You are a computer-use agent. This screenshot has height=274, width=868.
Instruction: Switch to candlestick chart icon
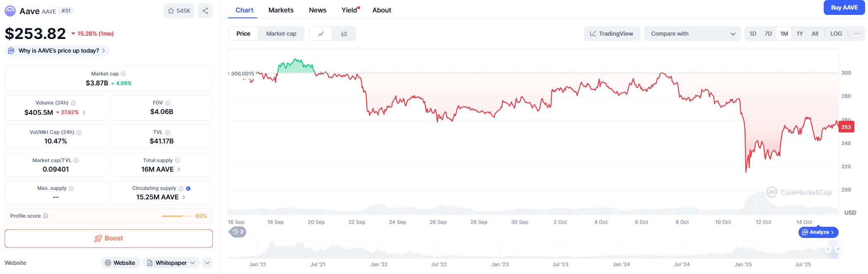344,34
